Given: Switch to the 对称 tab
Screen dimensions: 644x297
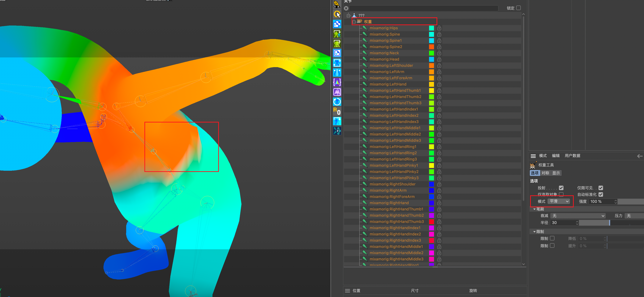Looking at the screenshot, I should [x=545, y=173].
